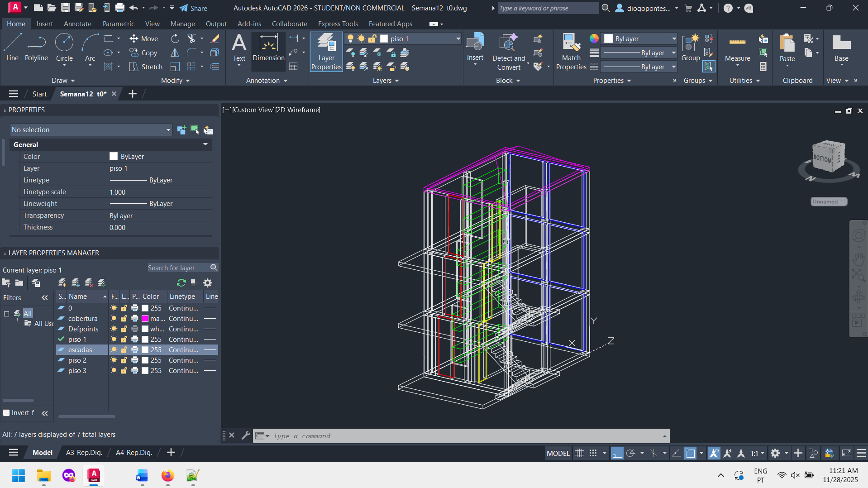
Task: Activate the Measure utility
Action: (x=737, y=49)
